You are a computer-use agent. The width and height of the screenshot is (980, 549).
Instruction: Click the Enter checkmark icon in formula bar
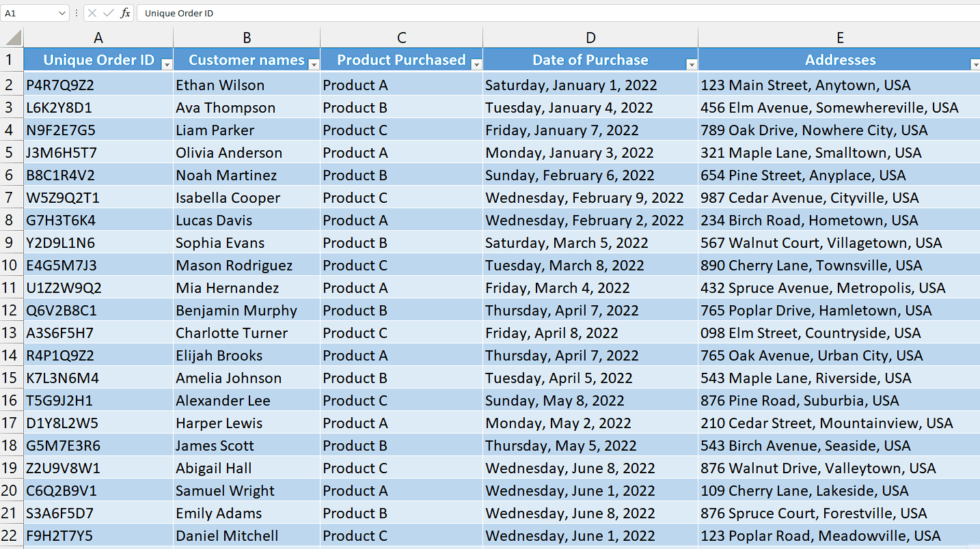click(107, 12)
